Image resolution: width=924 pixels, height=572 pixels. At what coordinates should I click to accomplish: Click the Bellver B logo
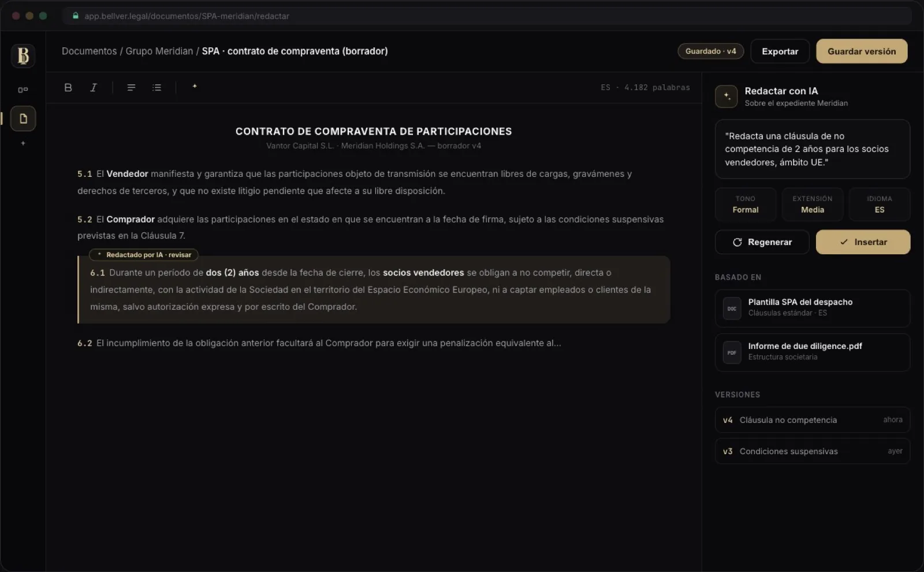click(x=23, y=55)
